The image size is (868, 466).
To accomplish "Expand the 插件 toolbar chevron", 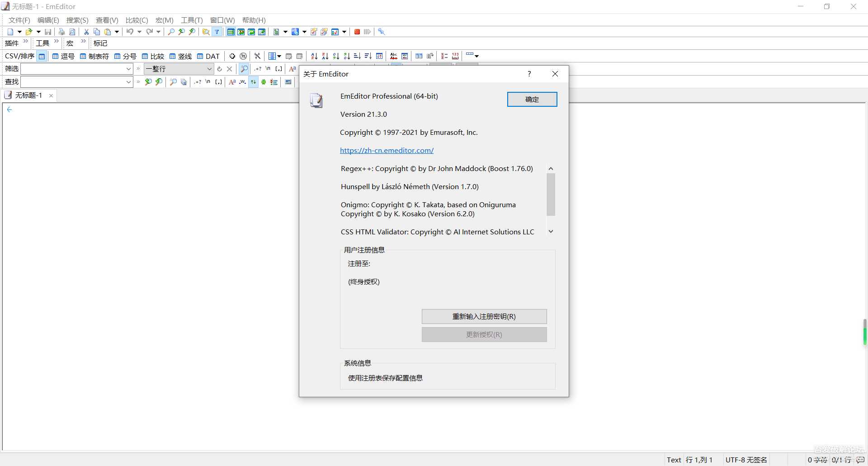I will tap(25, 42).
